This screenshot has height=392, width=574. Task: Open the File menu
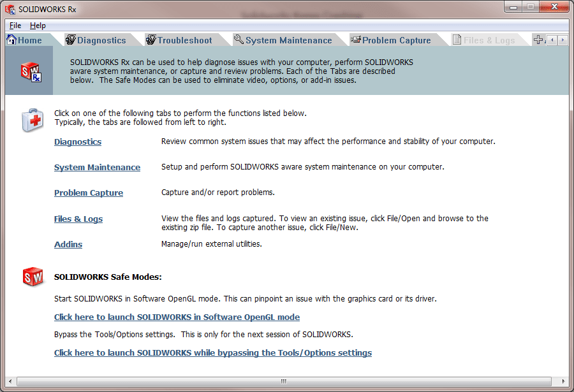coord(15,25)
